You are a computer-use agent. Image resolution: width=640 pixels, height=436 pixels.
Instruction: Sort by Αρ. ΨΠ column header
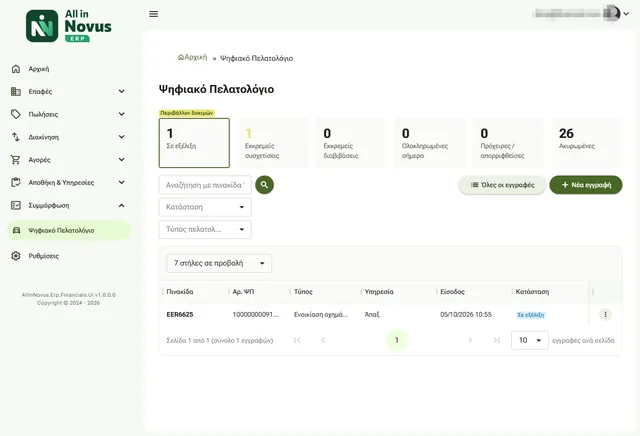[243, 291]
